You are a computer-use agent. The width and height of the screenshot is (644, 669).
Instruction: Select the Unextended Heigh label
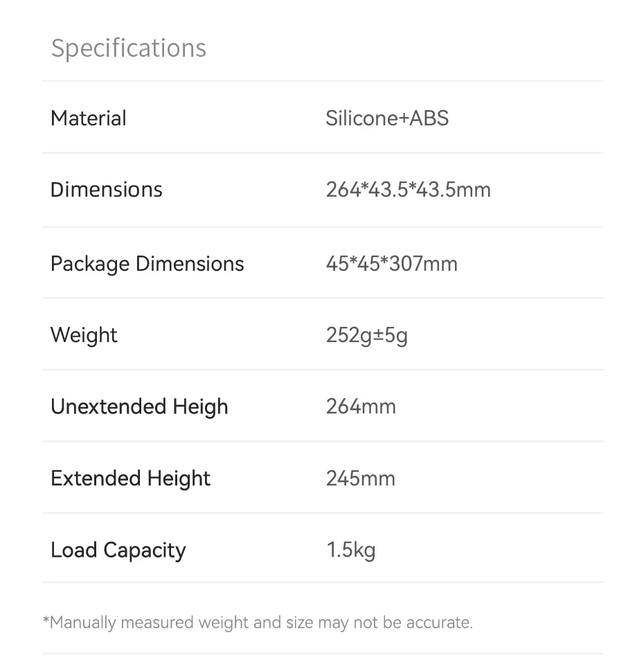(x=139, y=407)
